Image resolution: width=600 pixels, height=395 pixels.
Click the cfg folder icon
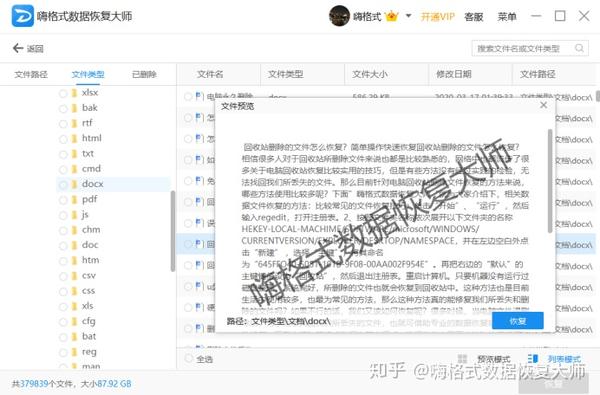[x=75, y=322]
